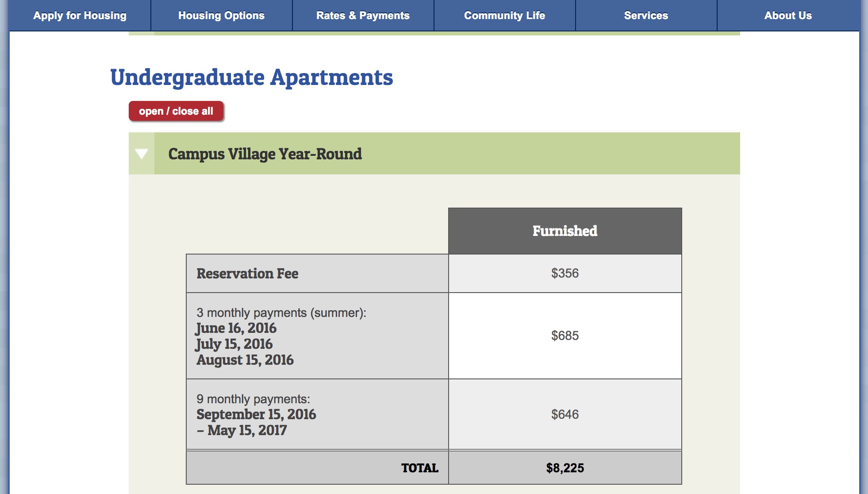Open the Apply for Housing menu
This screenshot has height=494, width=868.
(80, 15)
